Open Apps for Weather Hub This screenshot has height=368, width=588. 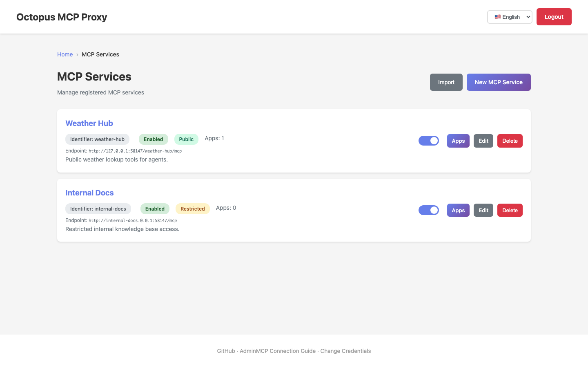coord(458,141)
